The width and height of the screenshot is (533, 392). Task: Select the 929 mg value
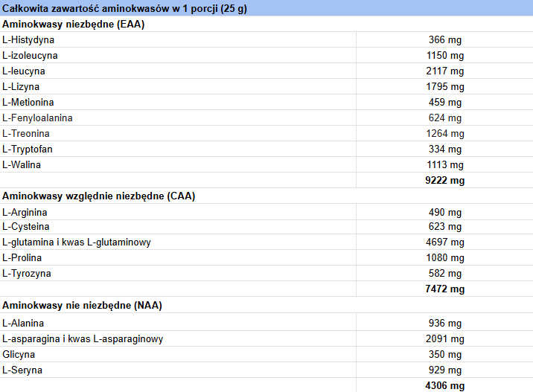[x=445, y=370]
